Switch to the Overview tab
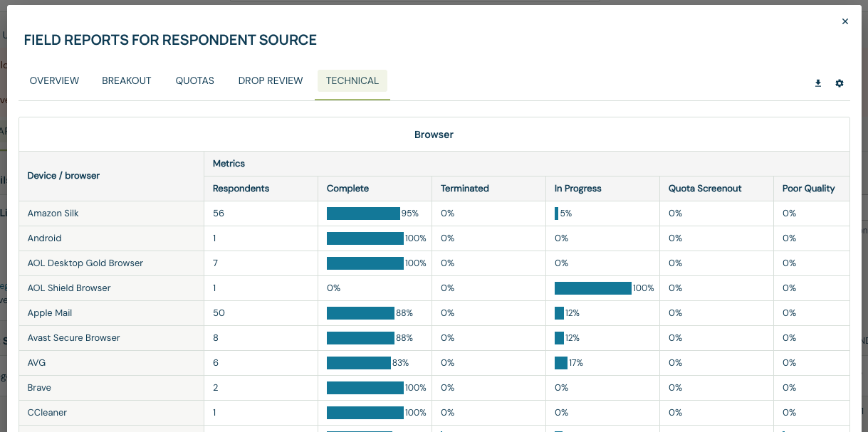Viewport: 868px width, 432px height. pos(54,81)
